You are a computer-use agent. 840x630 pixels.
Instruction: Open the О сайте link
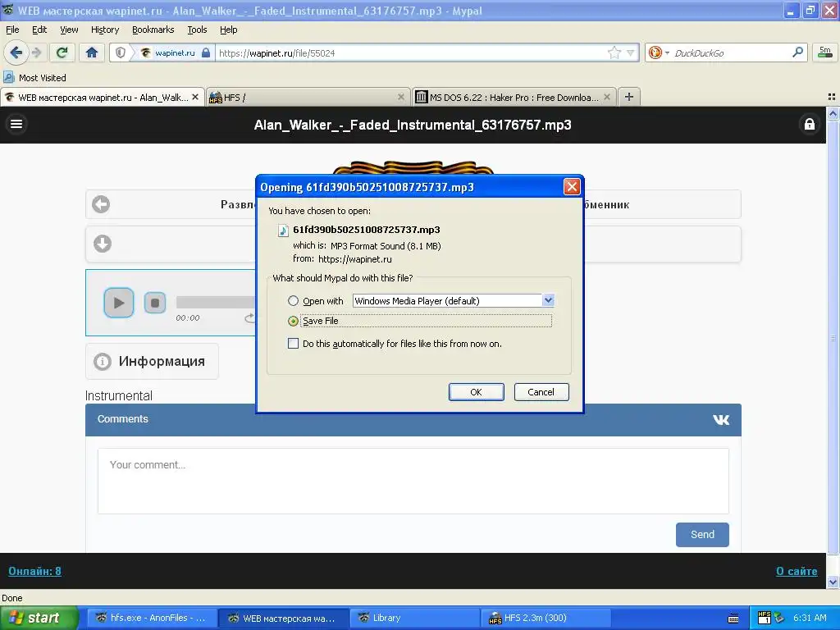[797, 571]
